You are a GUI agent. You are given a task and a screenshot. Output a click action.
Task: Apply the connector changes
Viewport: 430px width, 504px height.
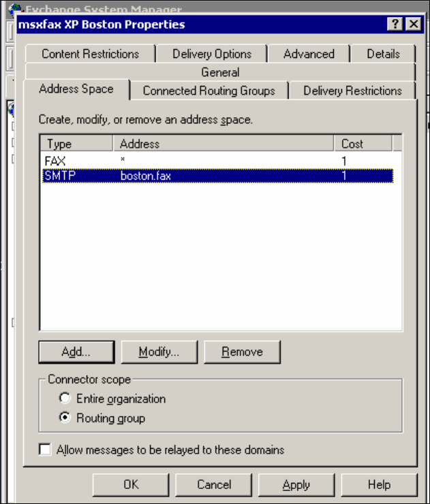coord(296,484)
